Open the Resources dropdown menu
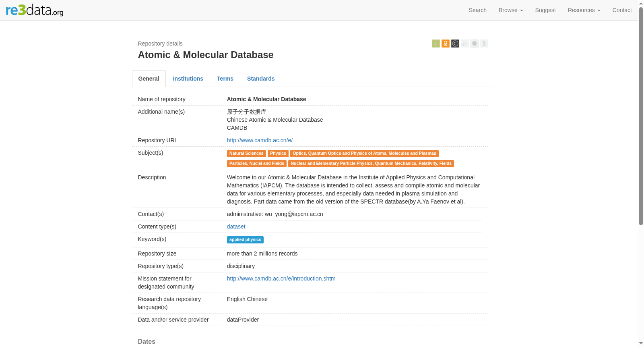 584,10
